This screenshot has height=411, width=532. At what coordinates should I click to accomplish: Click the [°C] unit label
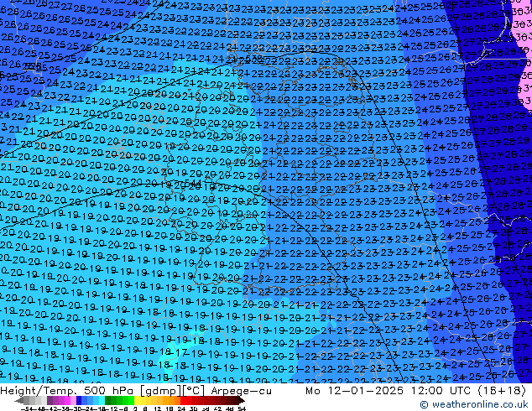point(194,391)
